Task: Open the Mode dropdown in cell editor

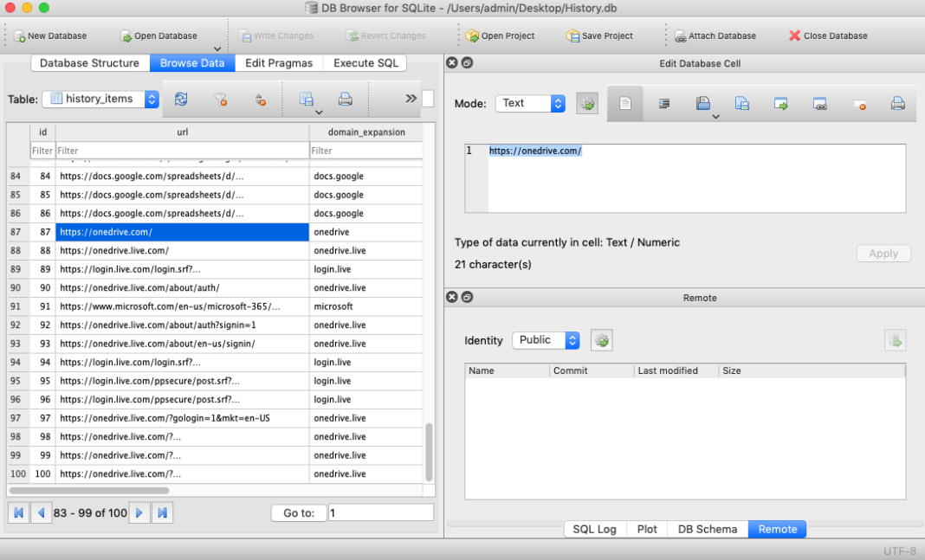Action: pyautogui.click(x=530, y=102)
